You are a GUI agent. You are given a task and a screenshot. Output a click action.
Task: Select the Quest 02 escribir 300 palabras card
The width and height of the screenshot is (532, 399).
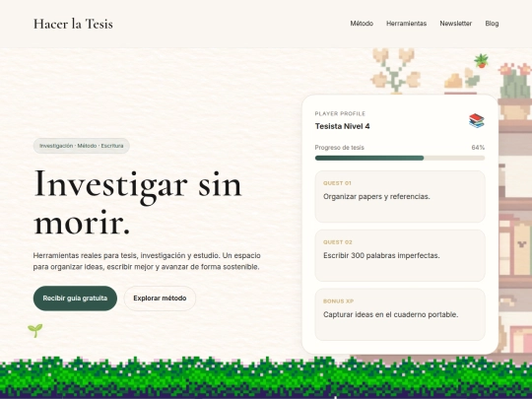coord(400,255)
